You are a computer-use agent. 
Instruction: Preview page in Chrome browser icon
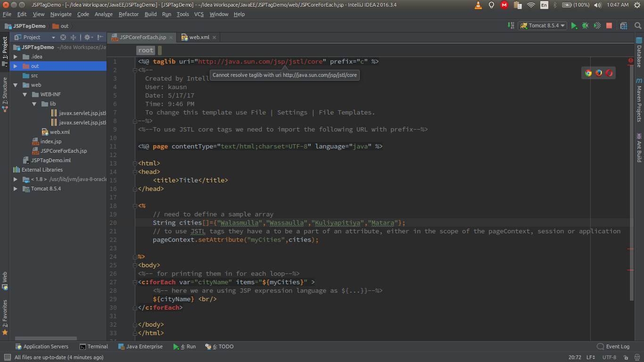(x=588, y=73)
